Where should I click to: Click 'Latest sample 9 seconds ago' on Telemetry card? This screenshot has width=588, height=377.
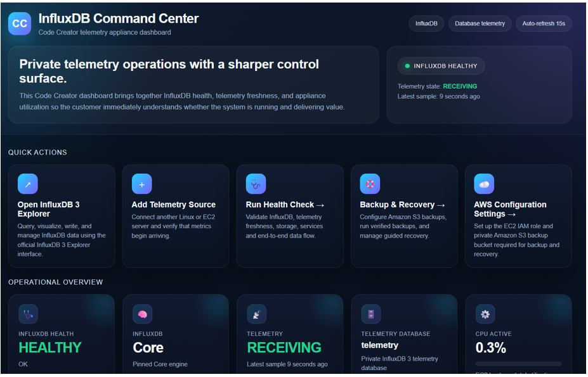(287, 364)
